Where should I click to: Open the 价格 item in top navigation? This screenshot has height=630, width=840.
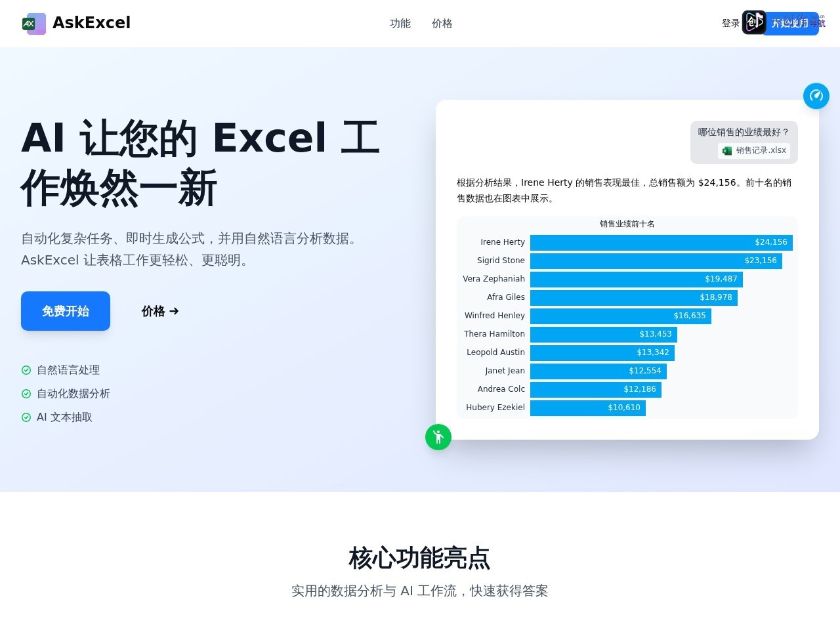click(x=442, y=24)
